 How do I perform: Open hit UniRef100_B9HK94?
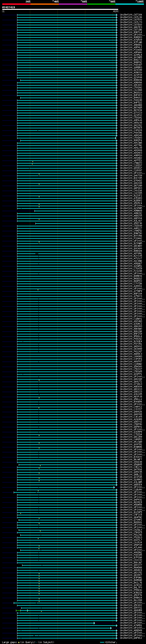tap(131, 80)
